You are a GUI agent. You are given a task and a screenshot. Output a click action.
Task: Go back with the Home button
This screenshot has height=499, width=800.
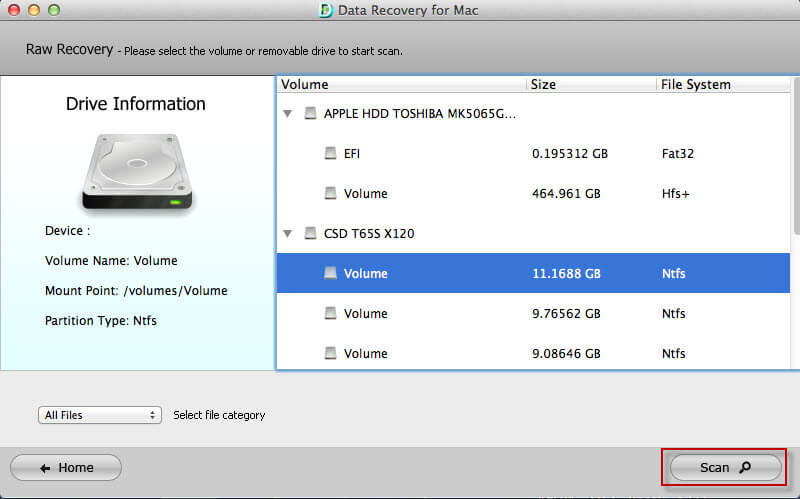66,467
